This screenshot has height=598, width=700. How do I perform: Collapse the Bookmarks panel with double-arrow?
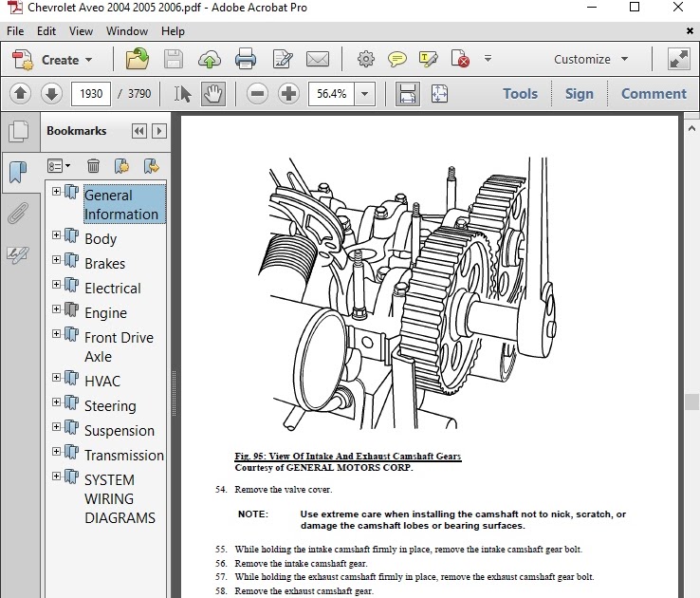pos(139,131)
